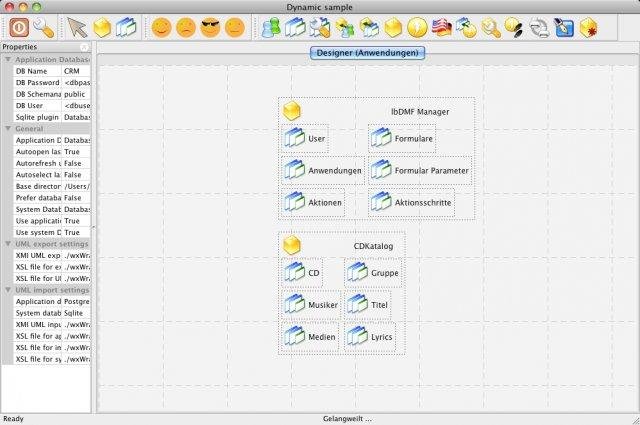640x425 pixels.
Task: Click the yellow circle exclamation icon
Action: point(418,28)
